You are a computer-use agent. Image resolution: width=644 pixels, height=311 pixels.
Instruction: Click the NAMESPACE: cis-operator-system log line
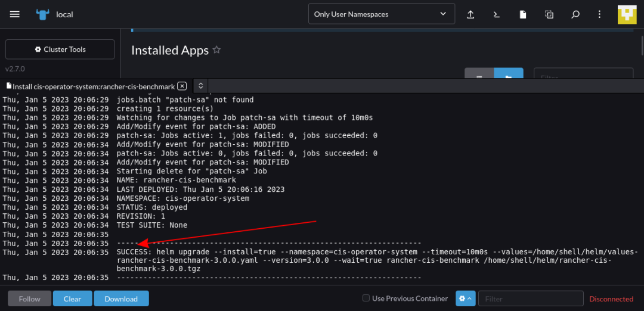183,198
